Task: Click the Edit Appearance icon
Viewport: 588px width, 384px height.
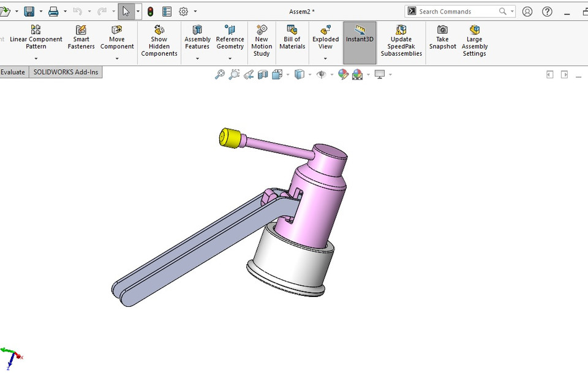Action: [344, 74]
